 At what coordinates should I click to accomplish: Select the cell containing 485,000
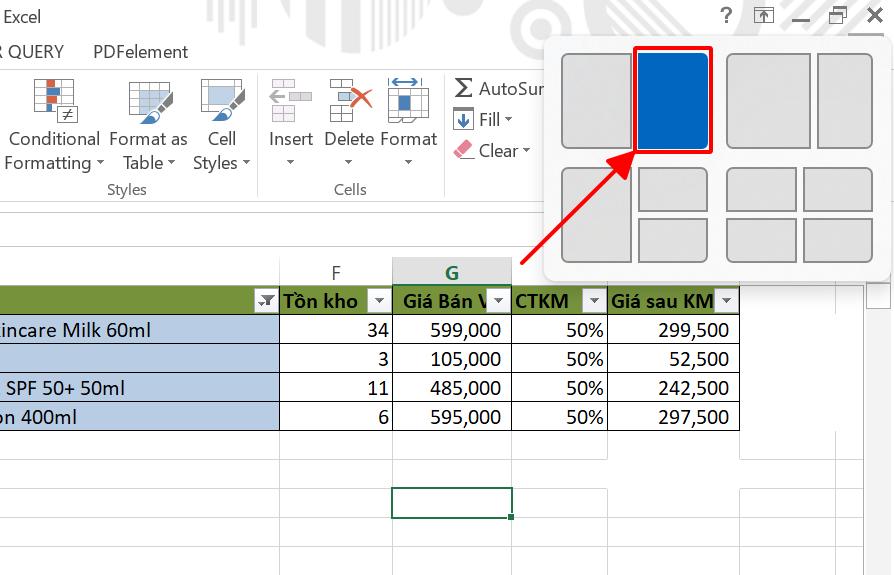[x=452, y=388]
